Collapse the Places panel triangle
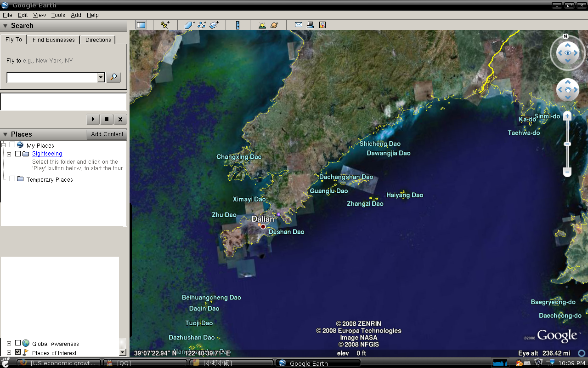588x368 pixels. [6, 134]
